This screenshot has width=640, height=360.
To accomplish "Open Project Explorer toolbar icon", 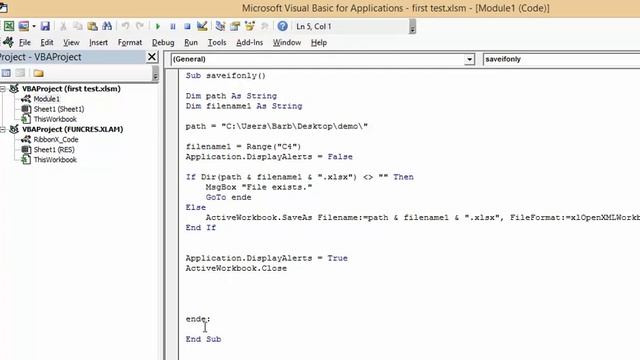I will tap(220, 27).
